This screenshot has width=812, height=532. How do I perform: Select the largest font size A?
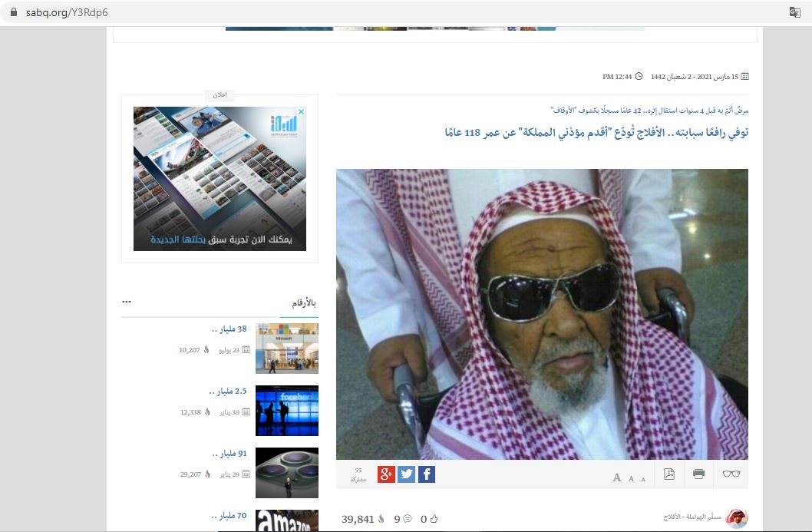(x=616, y=477)
